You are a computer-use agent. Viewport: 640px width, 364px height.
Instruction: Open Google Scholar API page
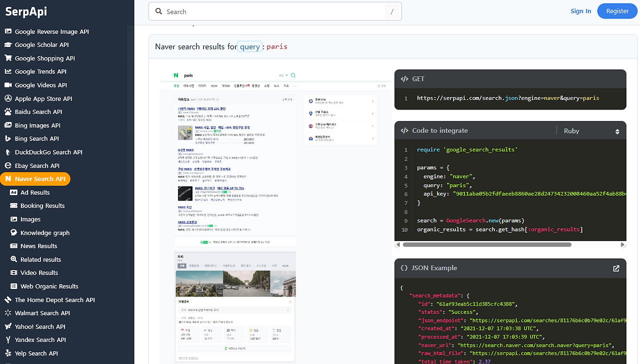[42, 45]
